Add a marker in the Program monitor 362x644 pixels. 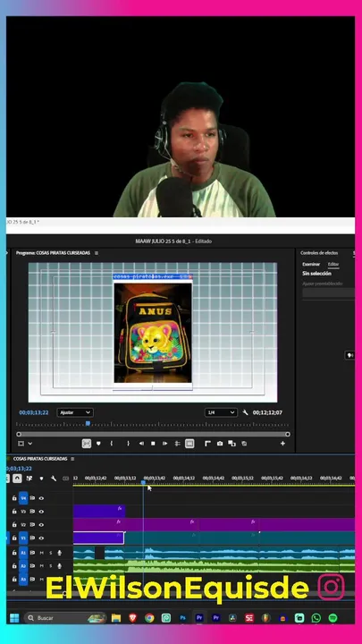point(98,444)
